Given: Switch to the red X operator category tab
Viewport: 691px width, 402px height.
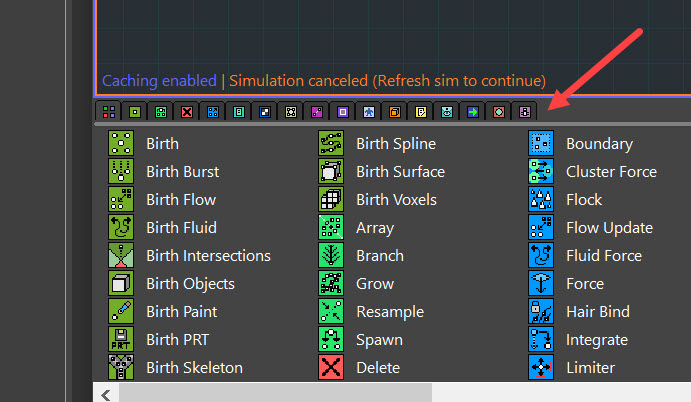Looking at the screenshot, I should 187,112.
